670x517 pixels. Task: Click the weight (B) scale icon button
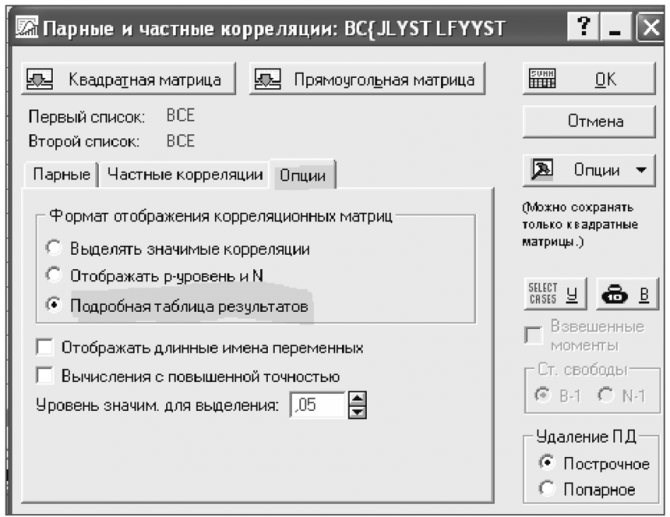tap(627, 294)
